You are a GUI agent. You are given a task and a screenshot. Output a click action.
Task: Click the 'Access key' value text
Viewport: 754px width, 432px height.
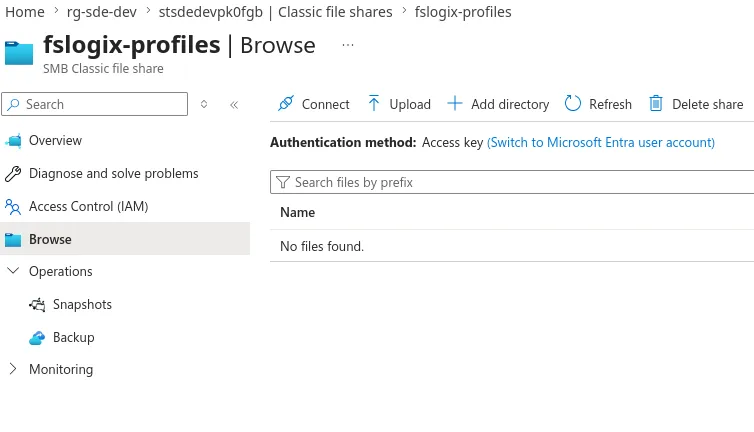(452, 142)
